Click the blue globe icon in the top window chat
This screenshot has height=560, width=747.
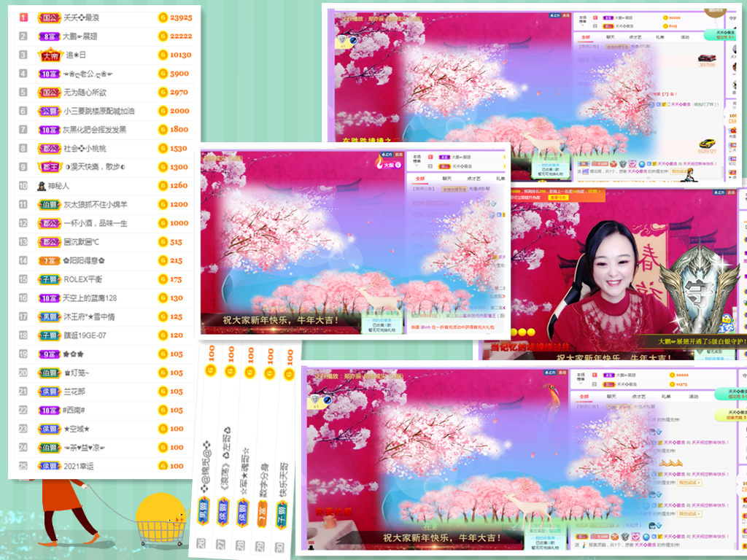tap(642, 164)
